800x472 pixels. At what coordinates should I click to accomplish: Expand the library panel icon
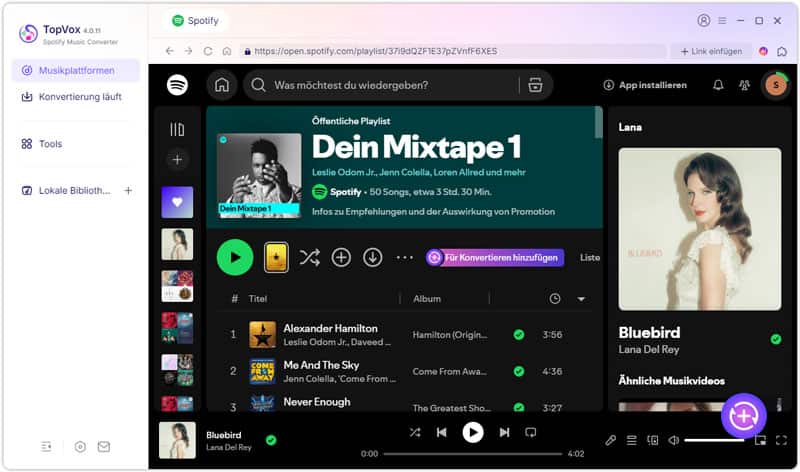coord(177,130)
